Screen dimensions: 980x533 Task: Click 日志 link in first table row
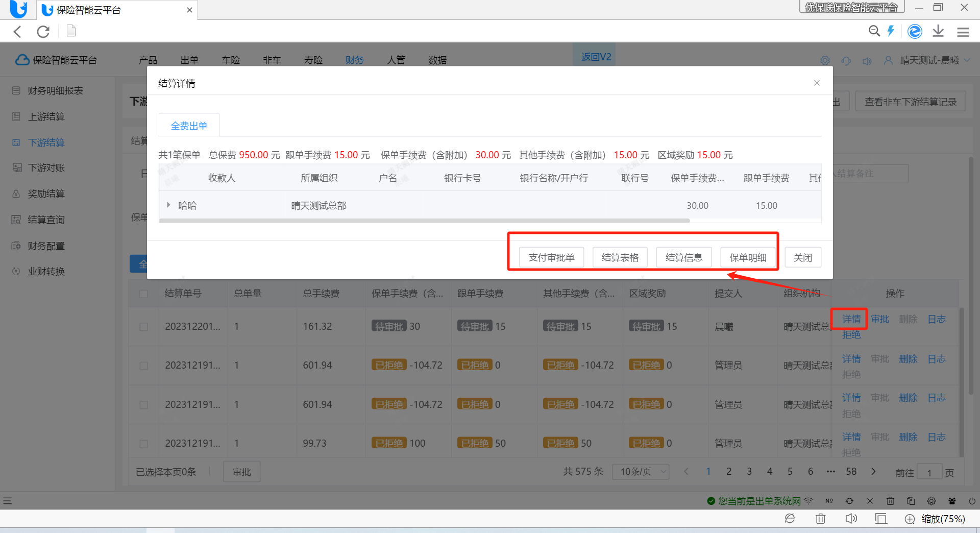click(x=937, y=319)
